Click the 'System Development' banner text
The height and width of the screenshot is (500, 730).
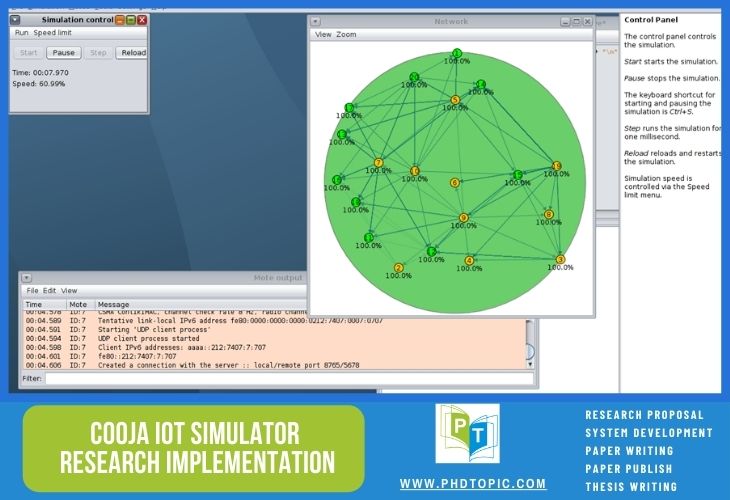point(649,433)
